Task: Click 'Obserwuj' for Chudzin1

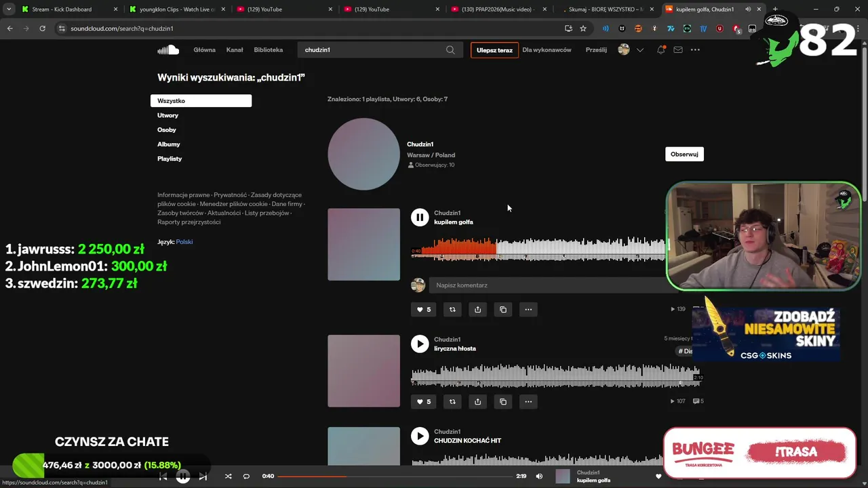Action: coord(684,154)
